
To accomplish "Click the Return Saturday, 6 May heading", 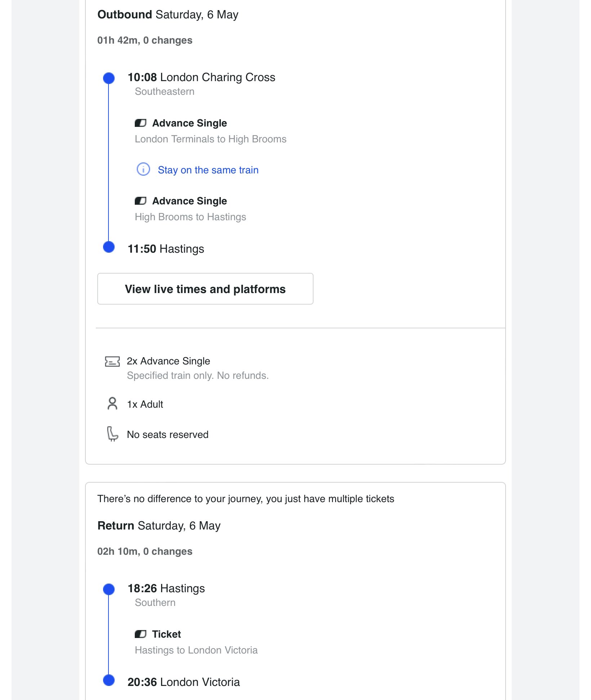I will [x=159, y=526].
